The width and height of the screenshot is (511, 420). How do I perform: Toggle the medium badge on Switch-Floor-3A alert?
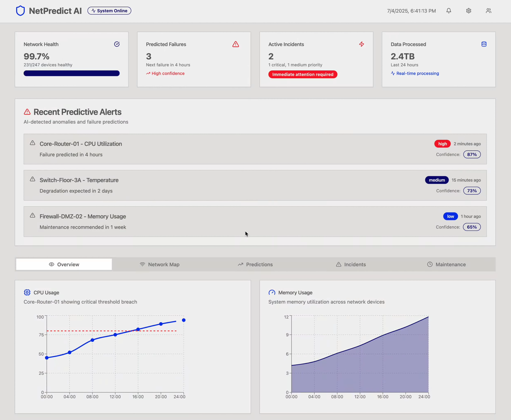pyautogui.click(x=436, y=180)
